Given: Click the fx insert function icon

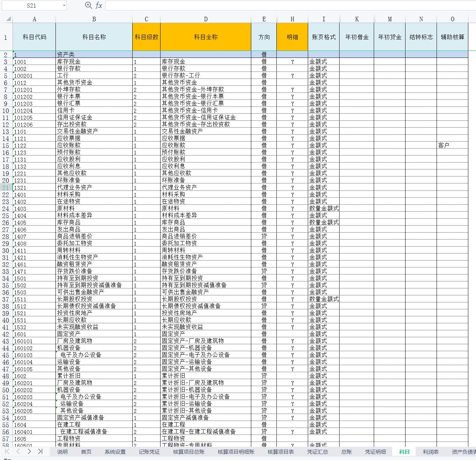Looking at the screenshot, I should click(x=99, y=5).
